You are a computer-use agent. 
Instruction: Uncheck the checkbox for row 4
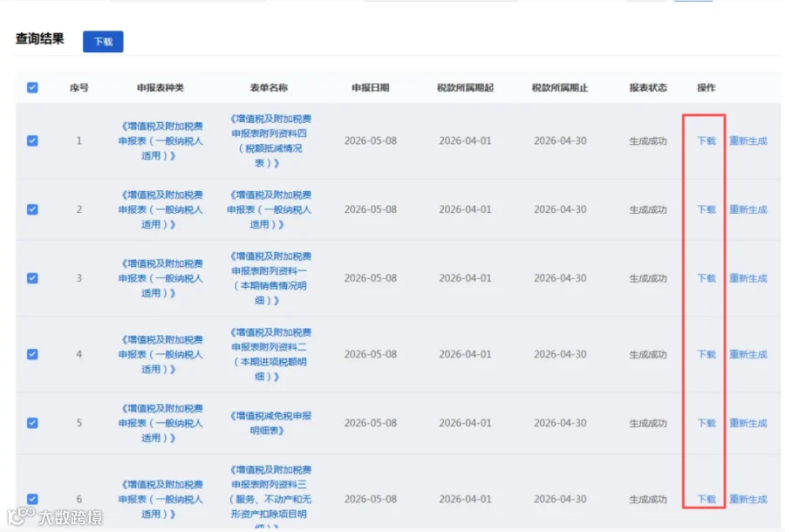click(32, 354)
